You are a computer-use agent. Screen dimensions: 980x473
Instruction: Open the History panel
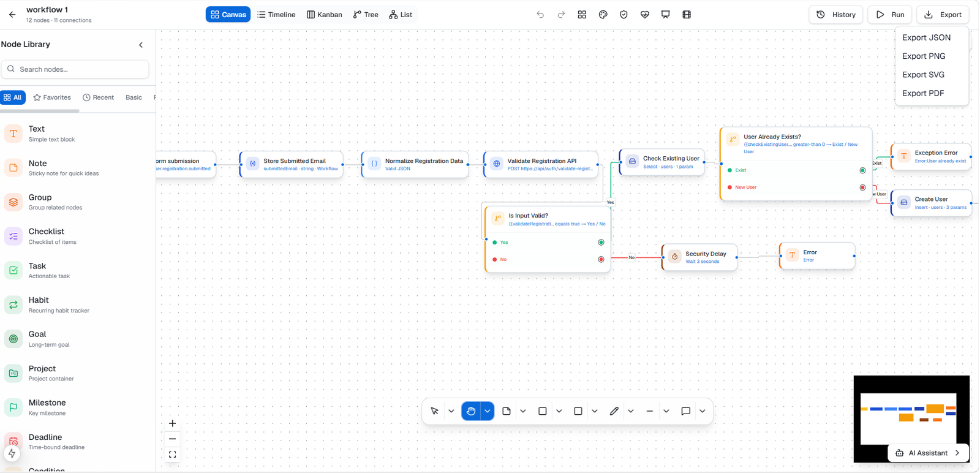point(836,15)
